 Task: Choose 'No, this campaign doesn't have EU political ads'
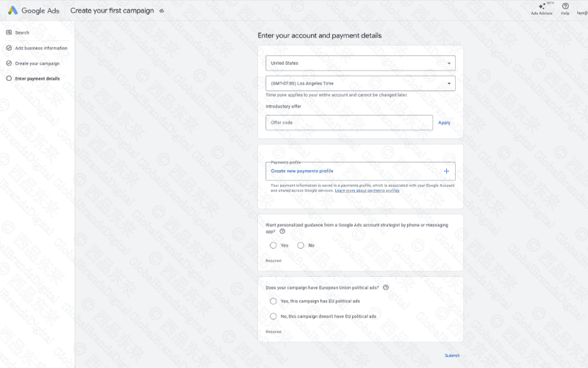[273, 316]
